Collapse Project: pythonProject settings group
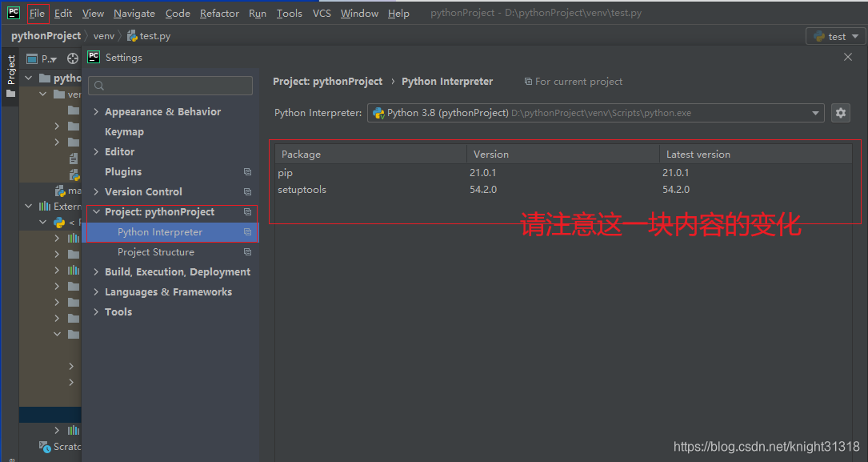The width and height of the screenshot is (868, 462). pyautogui.click(x=96, y=211)
